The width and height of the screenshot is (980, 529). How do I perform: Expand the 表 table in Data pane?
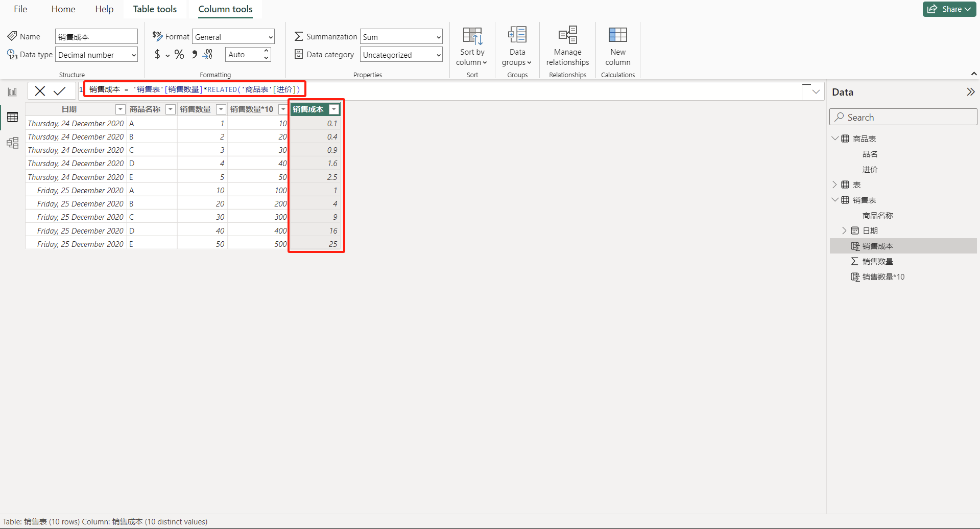click(835, 185)
